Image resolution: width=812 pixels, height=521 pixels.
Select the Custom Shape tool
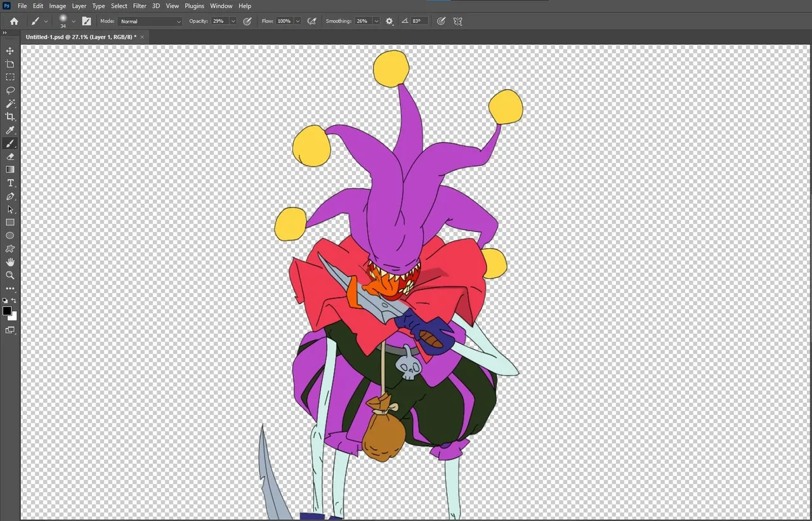click(x=10, y=249)
